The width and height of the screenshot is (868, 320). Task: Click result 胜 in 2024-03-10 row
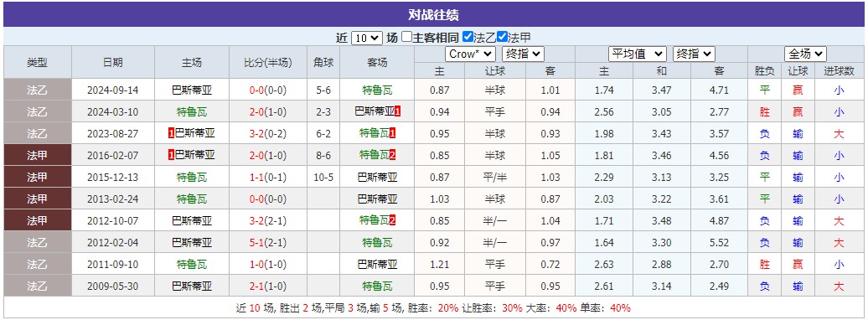tap(764, 112)
